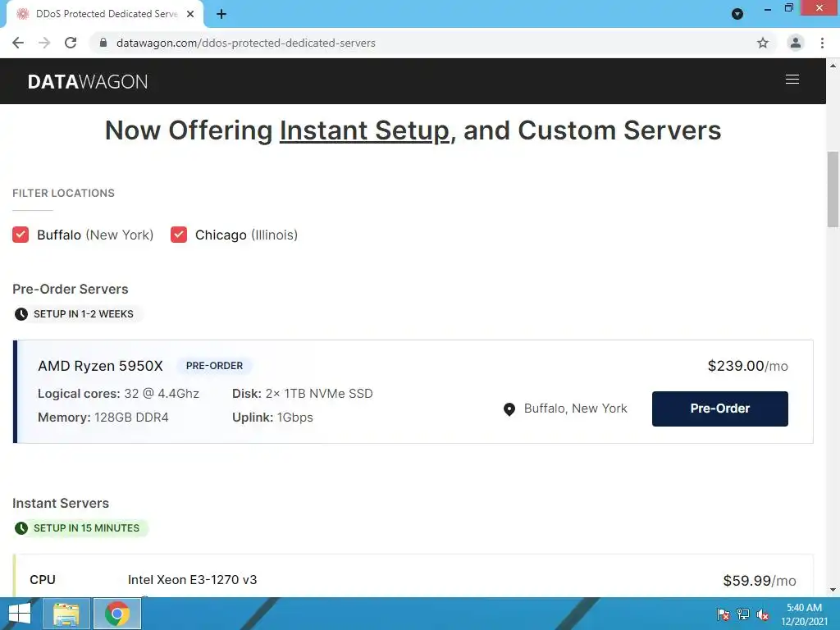Click clock icon beside Setup in 1-2 Weeks
Viewport: 840px width, 630px height.
[x=21, y=314]
